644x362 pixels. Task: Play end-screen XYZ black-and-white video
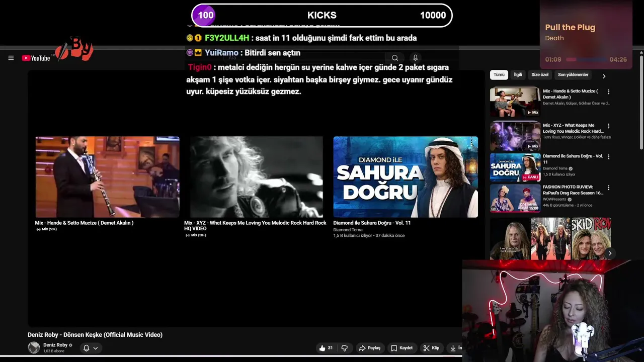256,177
